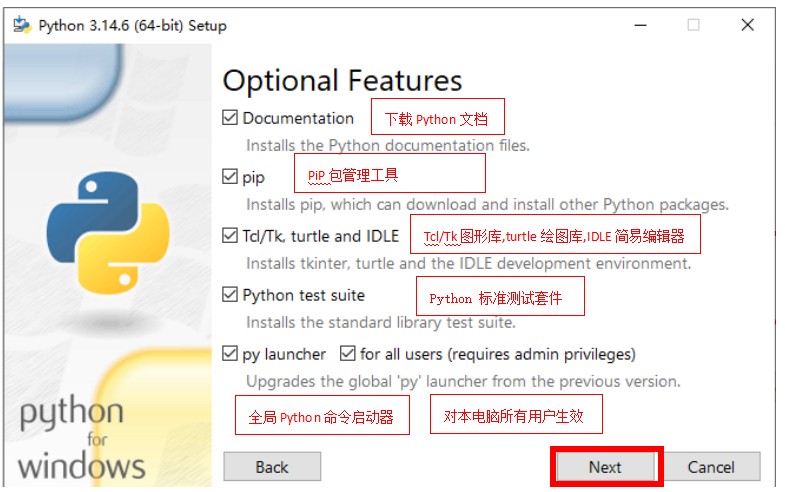Click the "PiP 包管理工具" annotation box
The height and width of the screenshot is (492, 785).
[x=389, y=173]
